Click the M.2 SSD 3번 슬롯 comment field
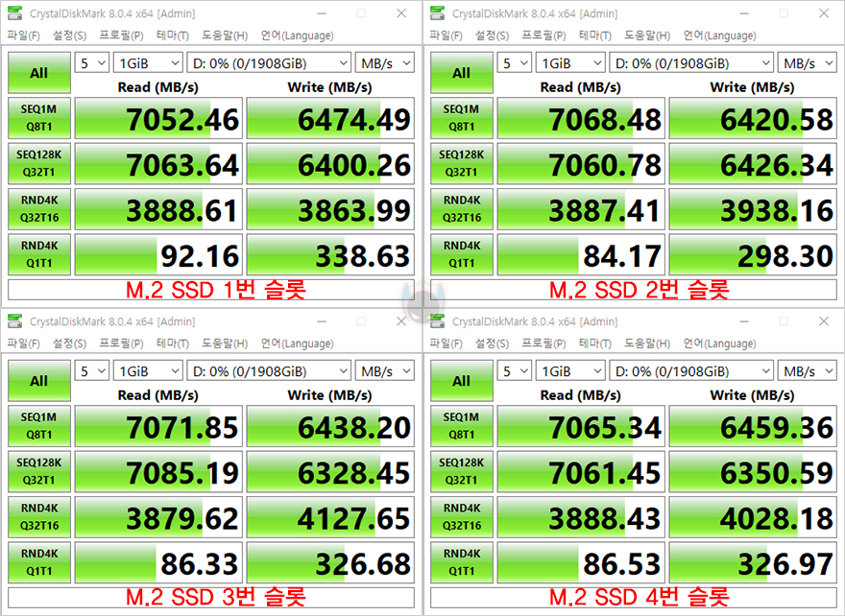845x616 pixels. pos(211,598)
